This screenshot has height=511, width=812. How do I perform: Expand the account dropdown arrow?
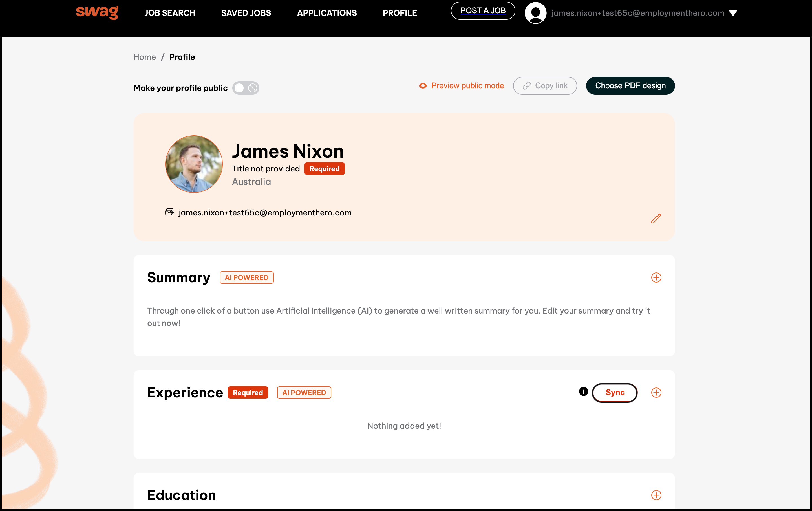click(733, 13)
